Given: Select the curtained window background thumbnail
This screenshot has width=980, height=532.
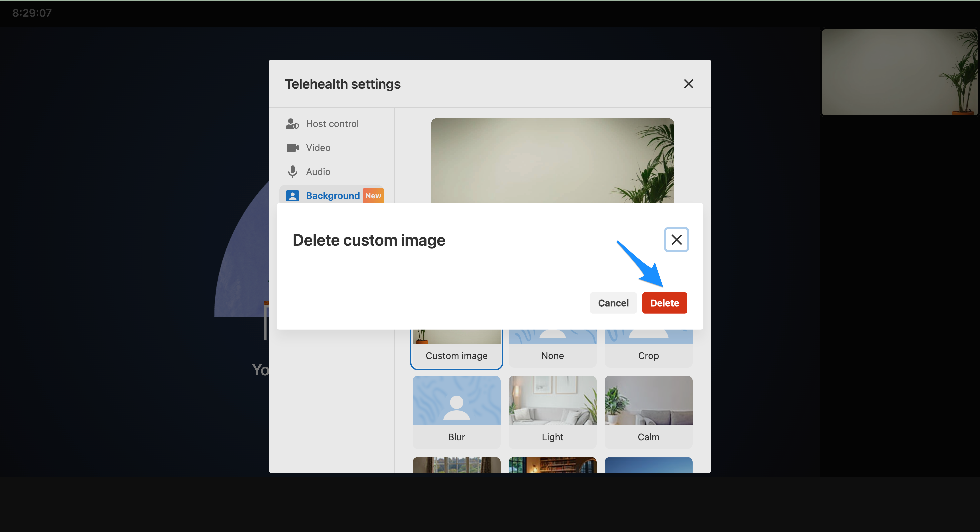Looking at the screenshot, I should [456, 465].
